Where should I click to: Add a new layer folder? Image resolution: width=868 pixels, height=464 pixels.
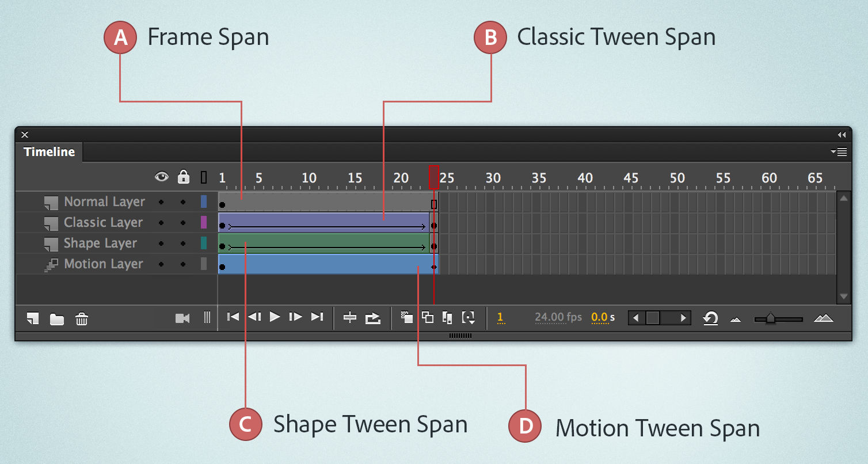[x=56, y=318]
